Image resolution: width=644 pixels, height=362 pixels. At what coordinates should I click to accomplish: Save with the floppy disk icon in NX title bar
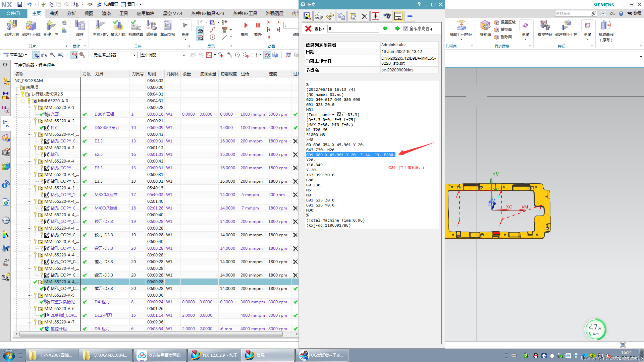click(x=20, y=4)
